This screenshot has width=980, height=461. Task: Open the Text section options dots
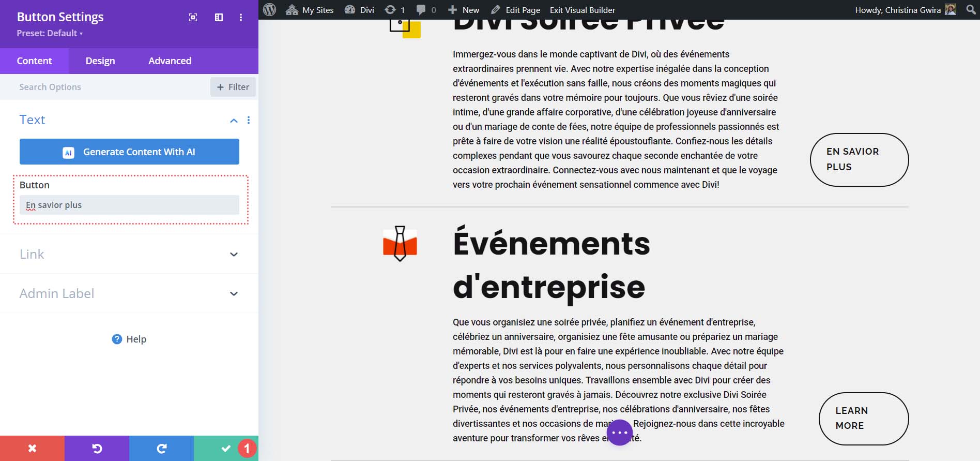[x=249, y=120]
